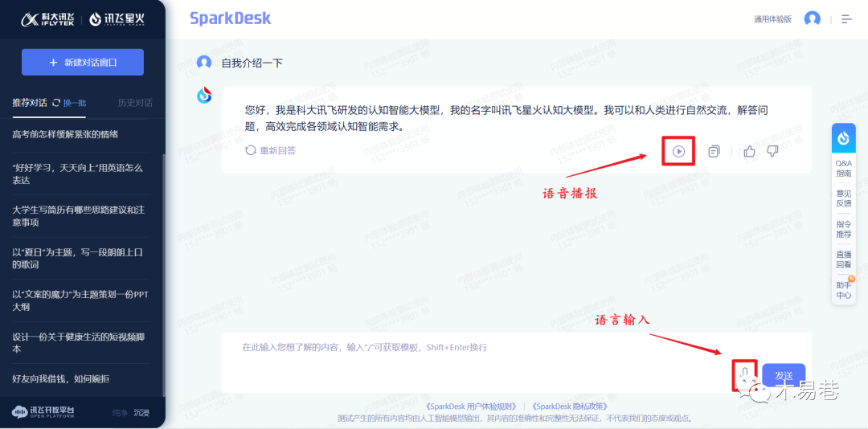This screenshot has height=429, width=868.
Task: Click 通用体验版 label in header
Action: [x=773, y=18]
